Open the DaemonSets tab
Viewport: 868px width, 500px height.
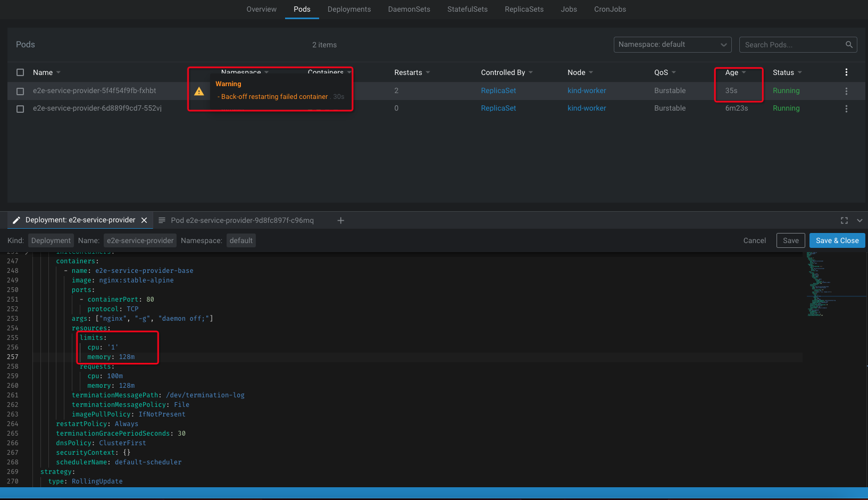click(409, 9)
